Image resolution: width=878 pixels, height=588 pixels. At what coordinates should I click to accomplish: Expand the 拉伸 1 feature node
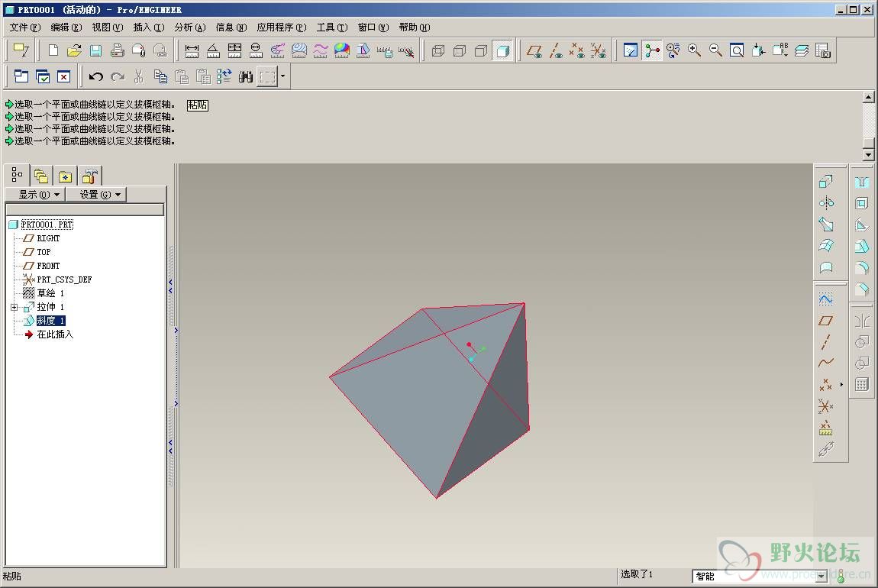[14, 307]
